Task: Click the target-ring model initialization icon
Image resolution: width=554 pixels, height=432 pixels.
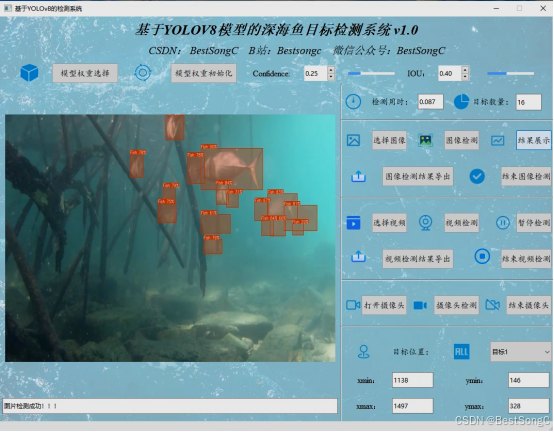Action: pos(143,73)
